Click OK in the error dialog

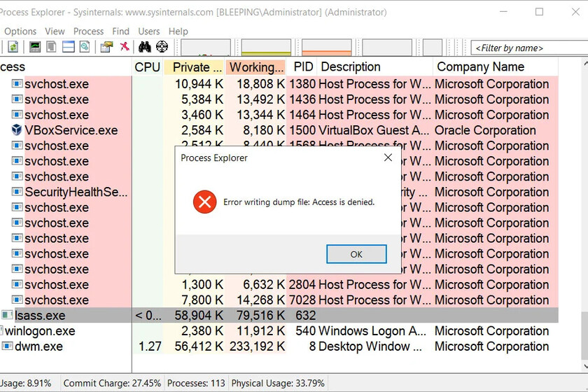pyautogui.click(x=356, y=254)
